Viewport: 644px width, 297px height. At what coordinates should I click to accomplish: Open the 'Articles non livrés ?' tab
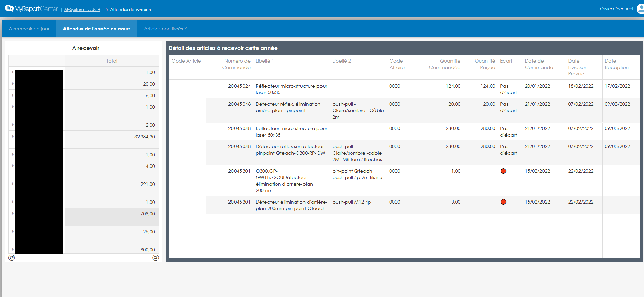pyautogui.click(x=165, y=29)
